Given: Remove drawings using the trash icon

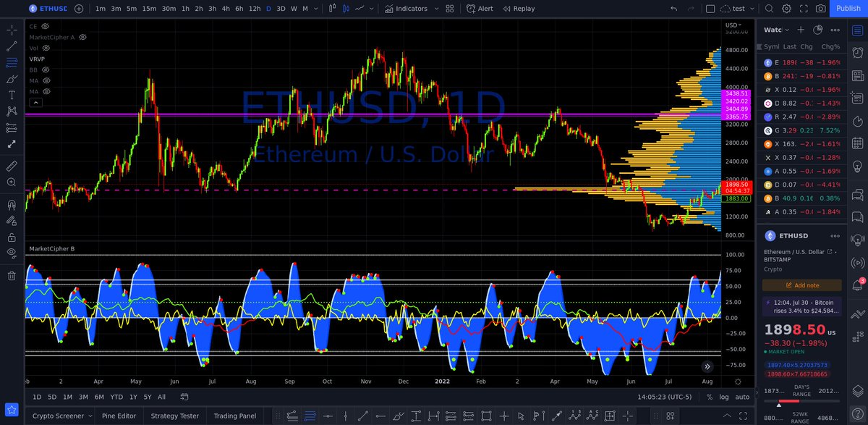Looking at the screenshot, I should pyautogui.click(x=12, y=275).
